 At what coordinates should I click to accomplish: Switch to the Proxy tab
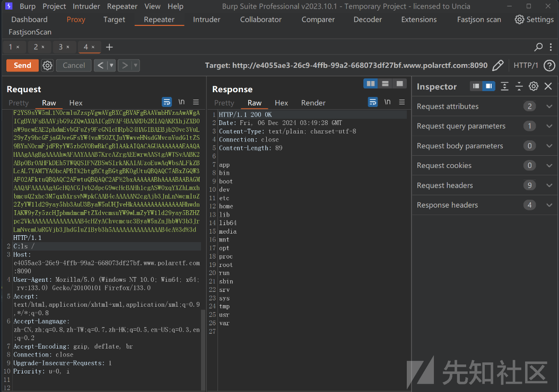click(76, 20)
